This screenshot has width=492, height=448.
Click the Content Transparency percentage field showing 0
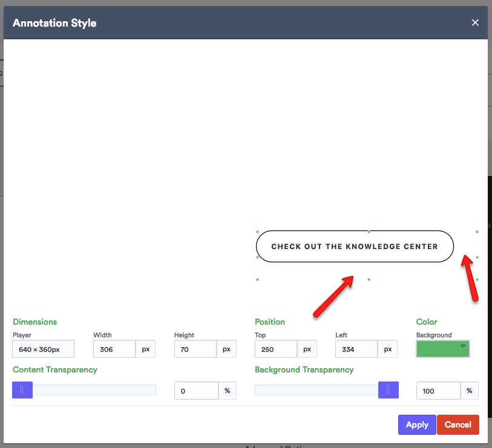point(196,390)
